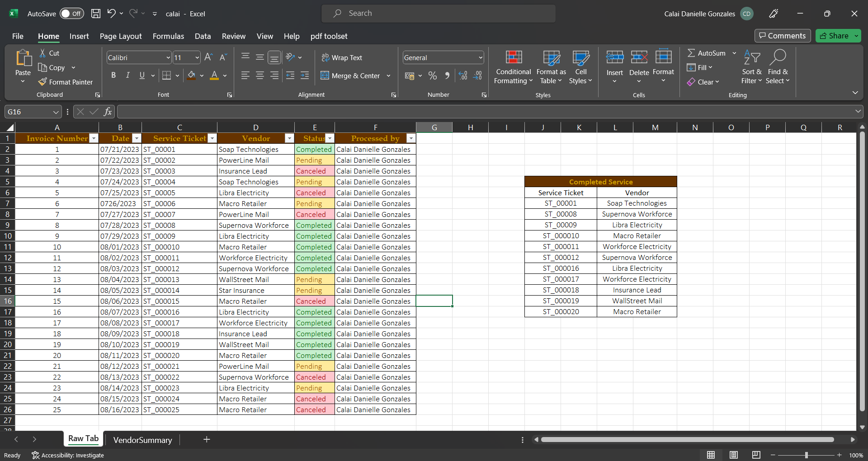Switch to Page Layout view in status bar
The width and height of the screenshot is (868, 461).
coord(734,455)
